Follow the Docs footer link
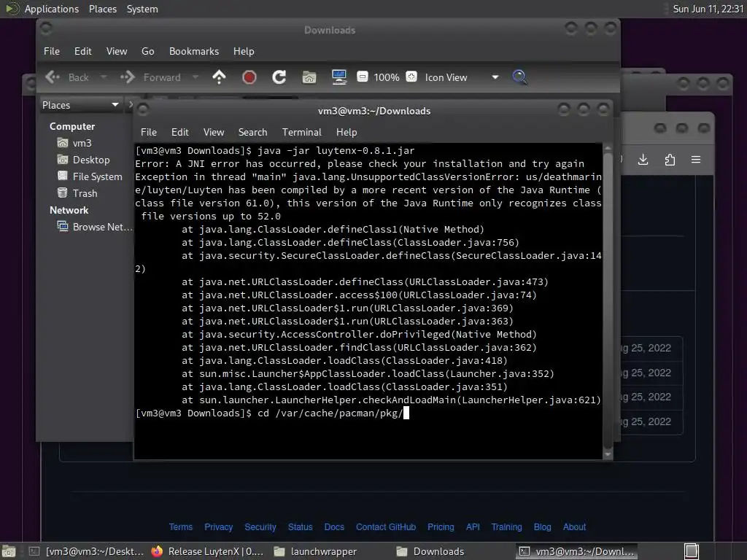Image resolution: width=747 pixels, height=560 pixels. [x=334, y=527]
